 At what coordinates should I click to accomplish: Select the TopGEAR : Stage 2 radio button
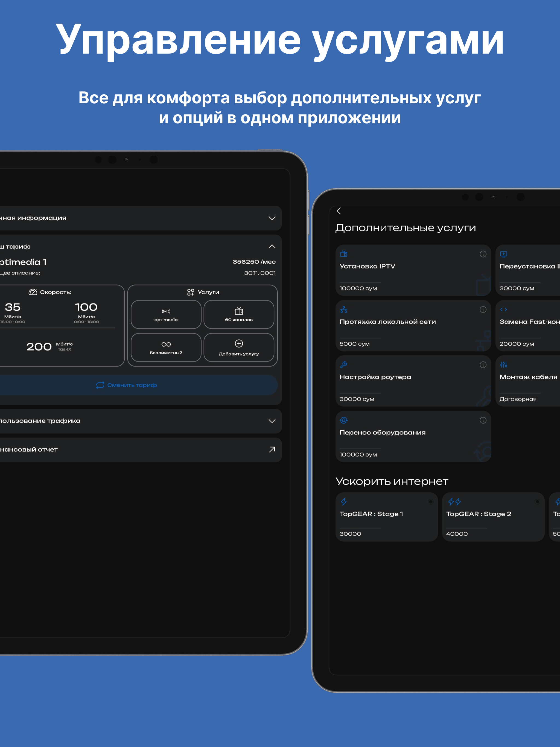(537, 501)
